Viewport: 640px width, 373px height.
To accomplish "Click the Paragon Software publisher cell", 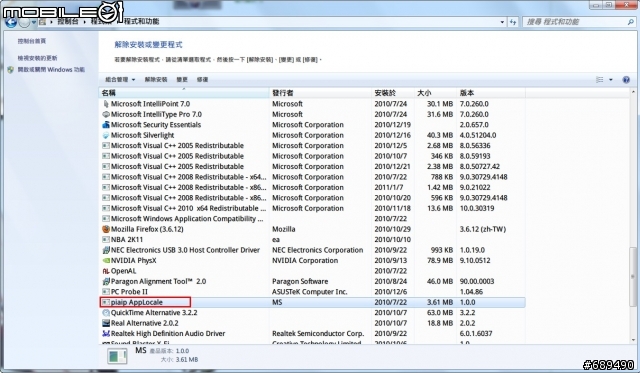I will tap(300, 282).
